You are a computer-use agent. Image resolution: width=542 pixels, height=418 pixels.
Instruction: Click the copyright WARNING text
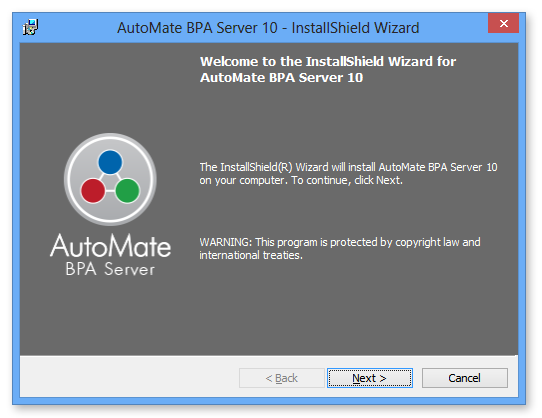click(x=340, y=249)
